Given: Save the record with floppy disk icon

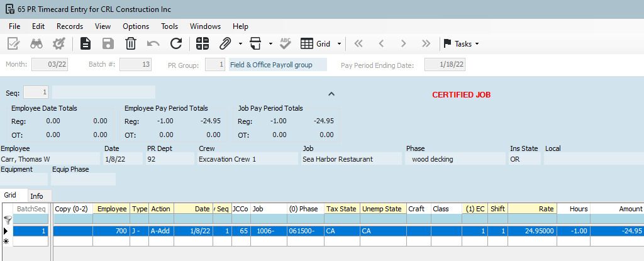Looking at the screenshot, I should coord(108,43).
